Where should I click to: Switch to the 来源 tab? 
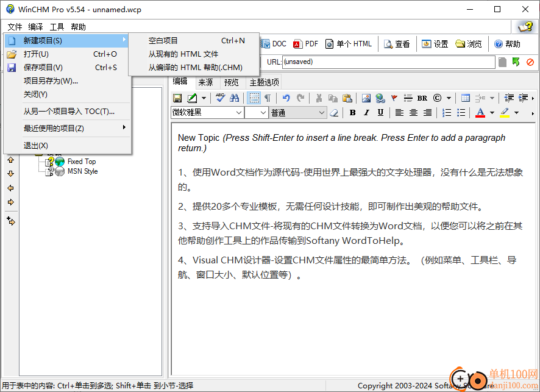point(205,82)
